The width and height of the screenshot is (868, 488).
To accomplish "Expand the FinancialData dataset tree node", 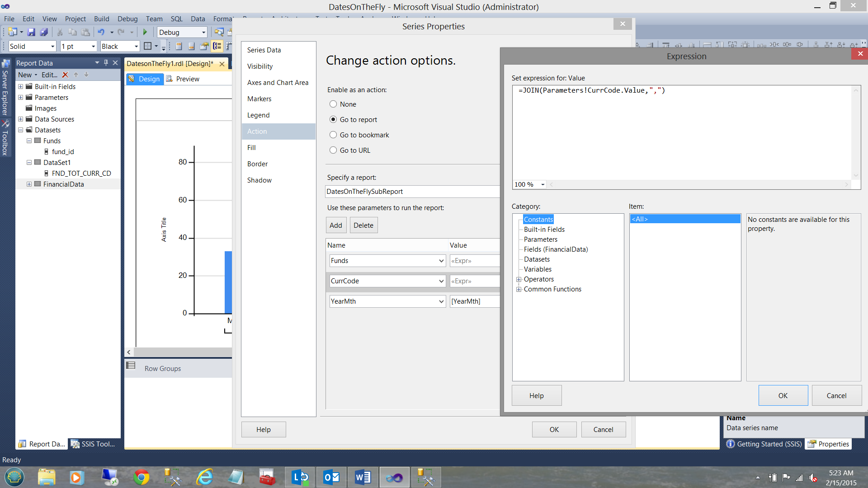I will (29, 184).
